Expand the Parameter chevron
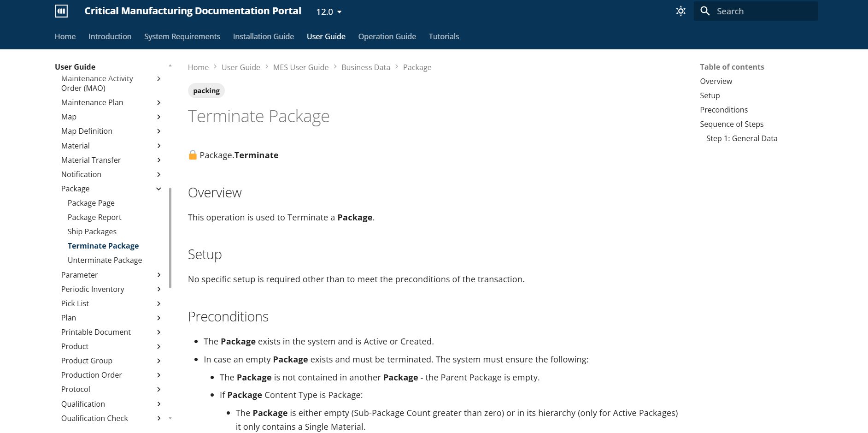868x433 pixels. tap(158, 275)
